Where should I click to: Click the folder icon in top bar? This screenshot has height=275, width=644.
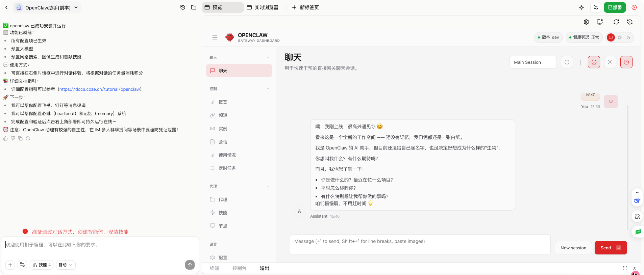[194, 7]
